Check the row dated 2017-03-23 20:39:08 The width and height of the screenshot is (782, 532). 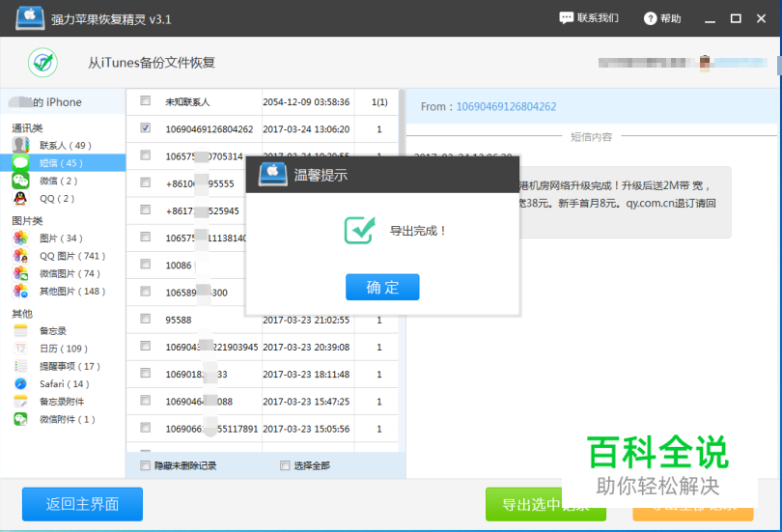pos(145,346)
